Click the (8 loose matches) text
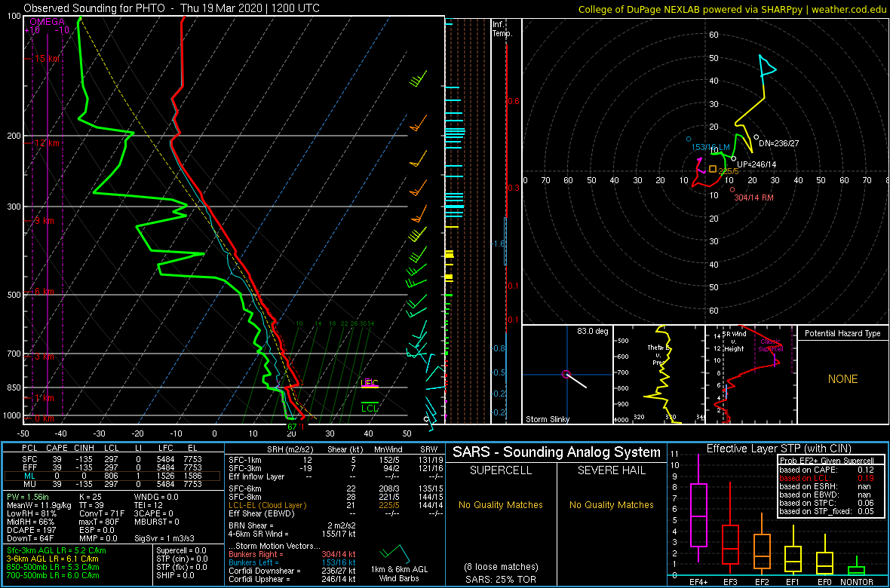 [x=501, y=566]
